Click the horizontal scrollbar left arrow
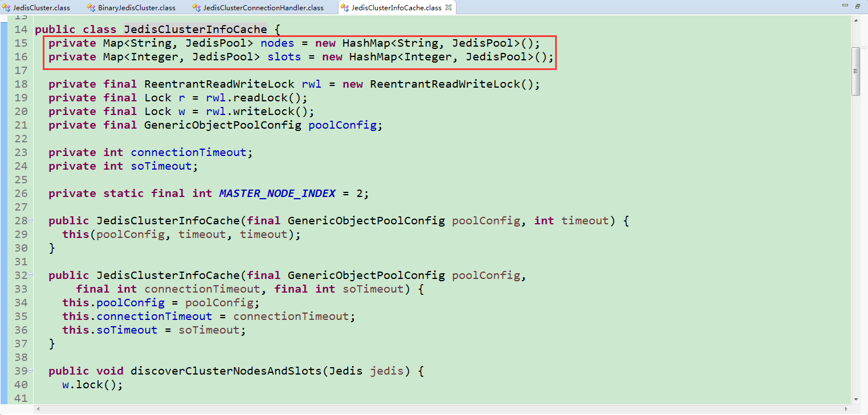Viewport: 868px width, 415px height. 38,409
